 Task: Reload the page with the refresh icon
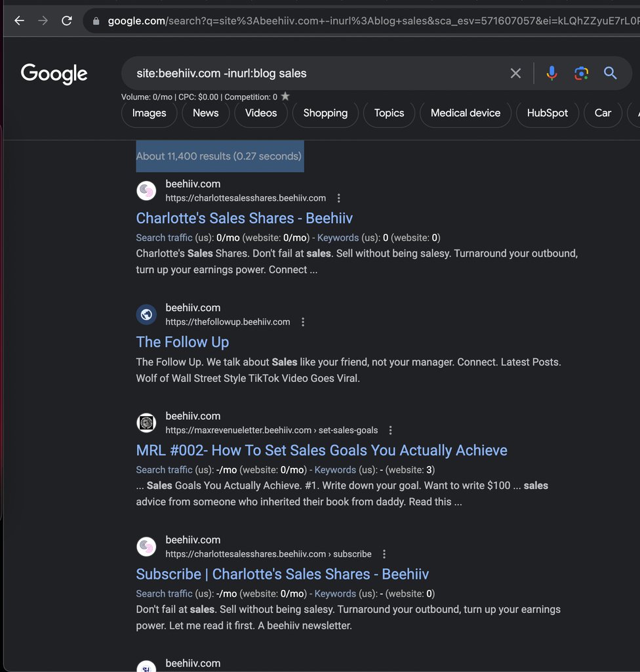point(67,20)
